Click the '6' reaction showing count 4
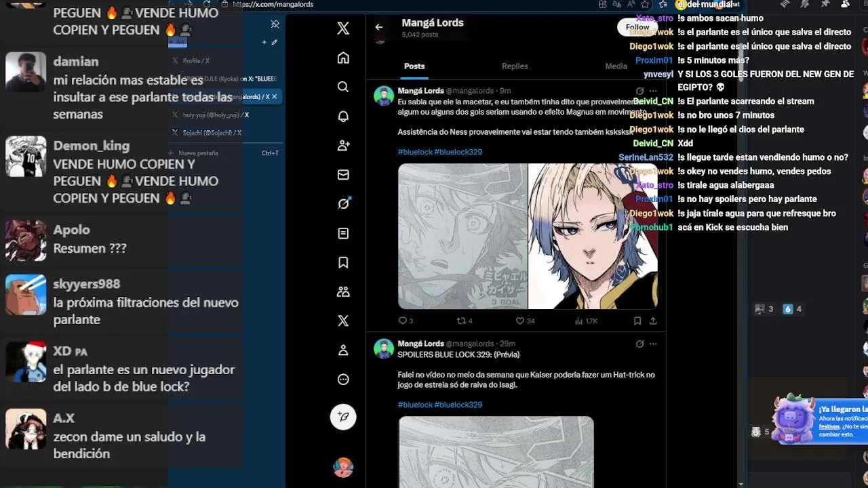This screenshot has width=868, height=488. [793, 309]
